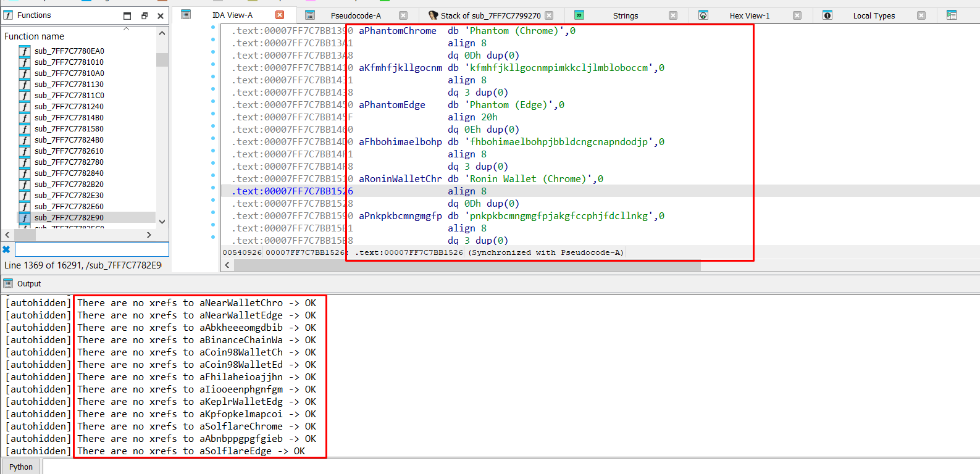
Task: Select function sub_7FF7C7781010 in the list
Action: click(69, 62)
